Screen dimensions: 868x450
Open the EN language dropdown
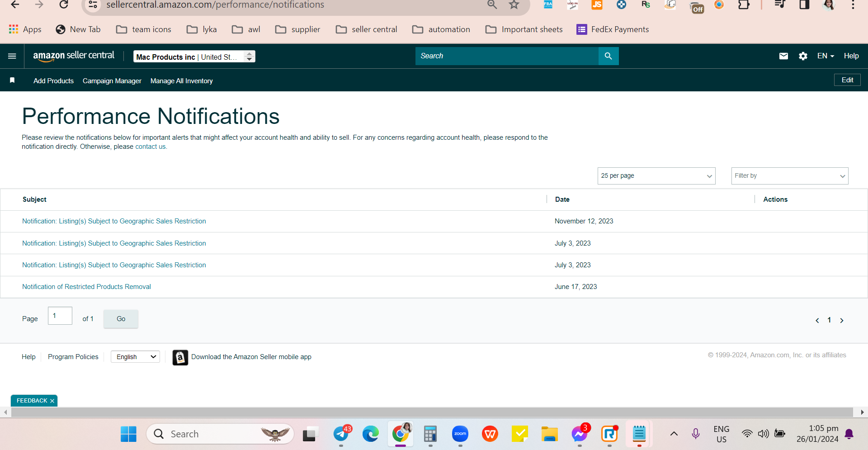[826, 56]
